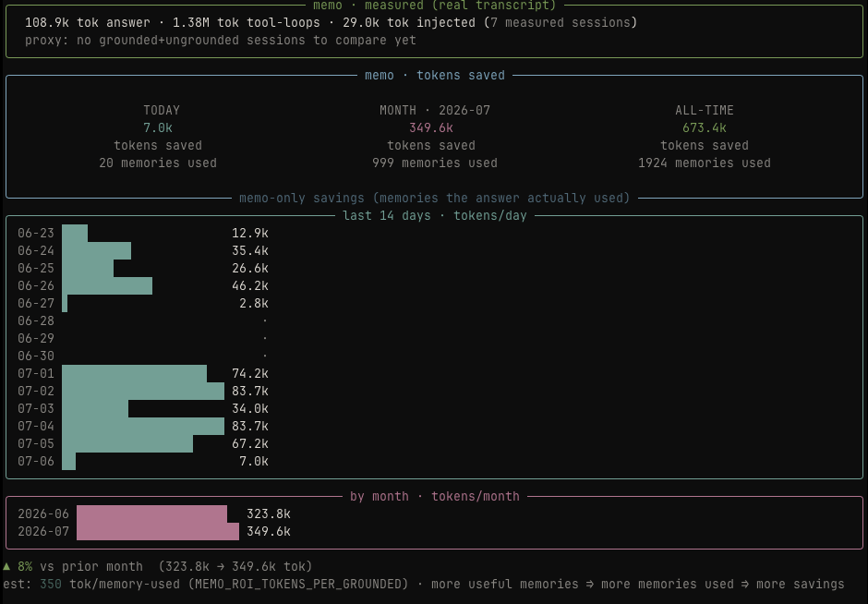Viewport: 868px width, 604px height.
Task: Click today's 7.0k tokens saved value
Action: pos(158,127)
